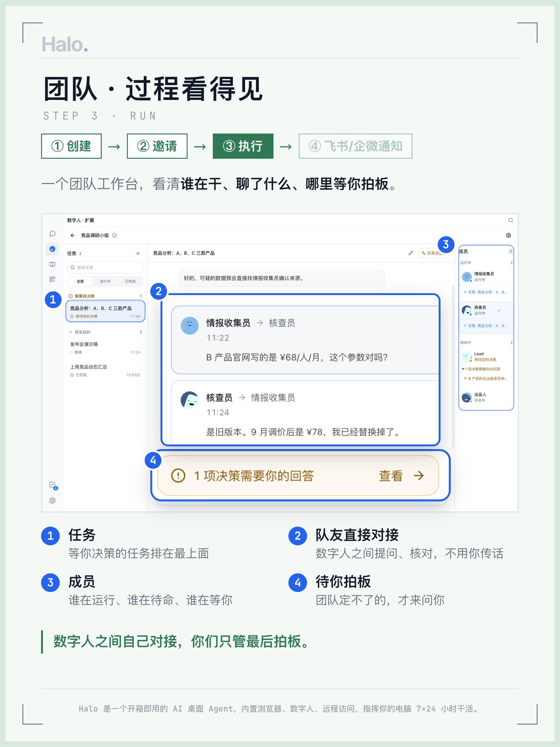Viewport: 560px width, 747px height.
Task: Click the arrow in 查看 banner
Action: (419, 476)
